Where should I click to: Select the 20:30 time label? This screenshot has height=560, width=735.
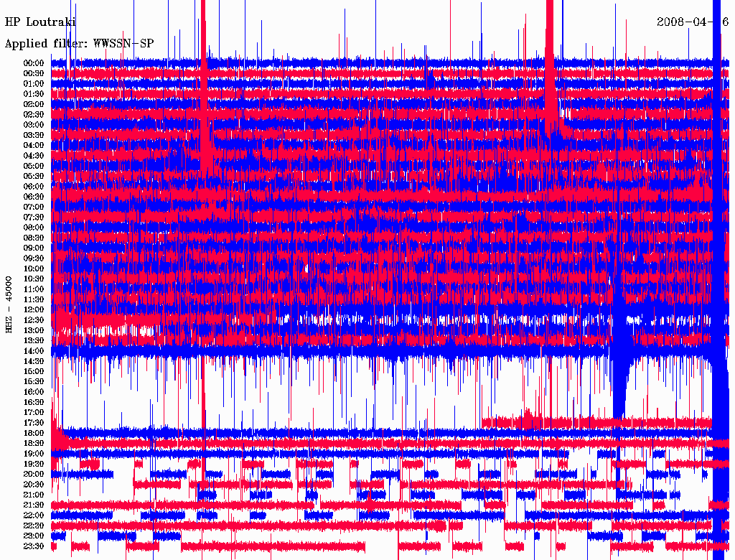[34, 485]
